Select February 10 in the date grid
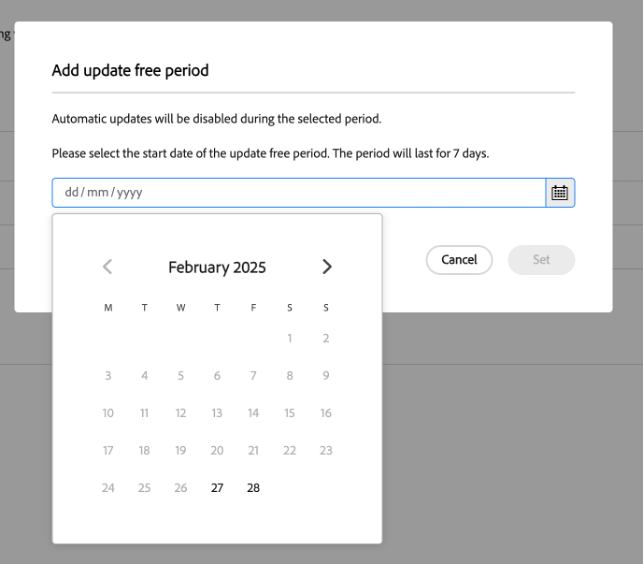Image resolution: width=644 pixels, height=564 pixels. (x=108, y=413)
